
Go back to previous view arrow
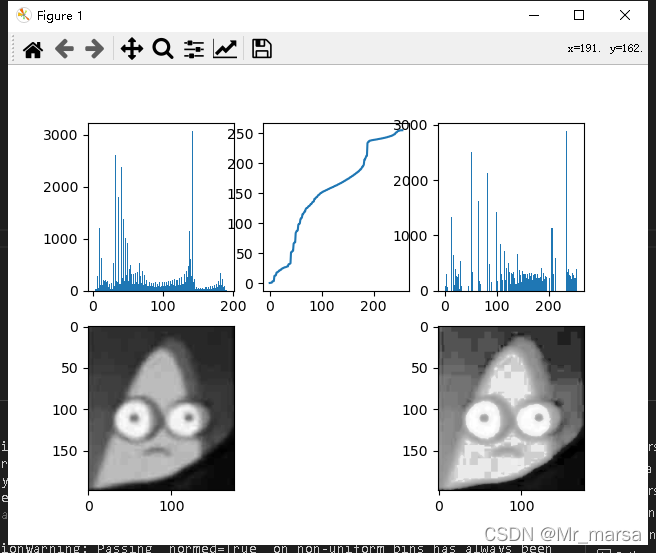[x=64, y=49]
